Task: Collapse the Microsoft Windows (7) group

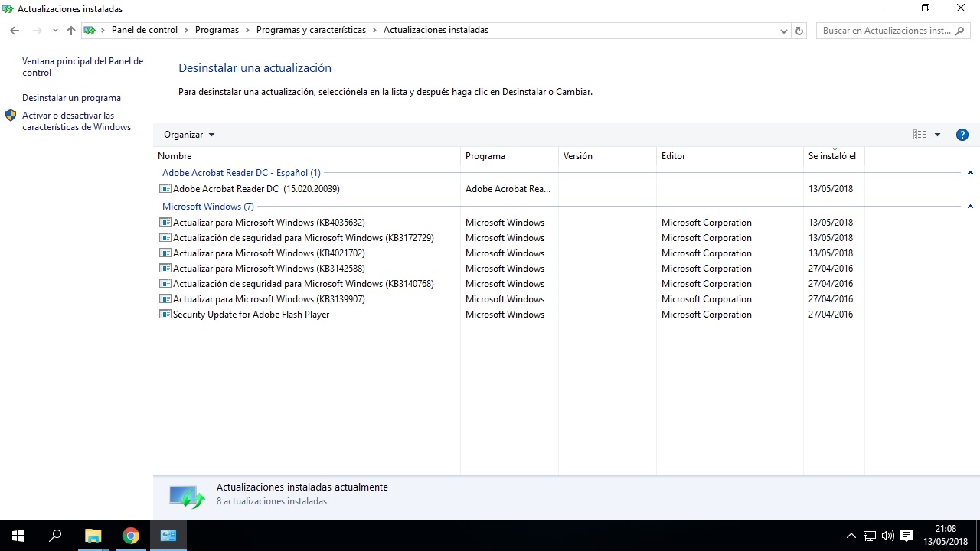Action: coord(970,207)
